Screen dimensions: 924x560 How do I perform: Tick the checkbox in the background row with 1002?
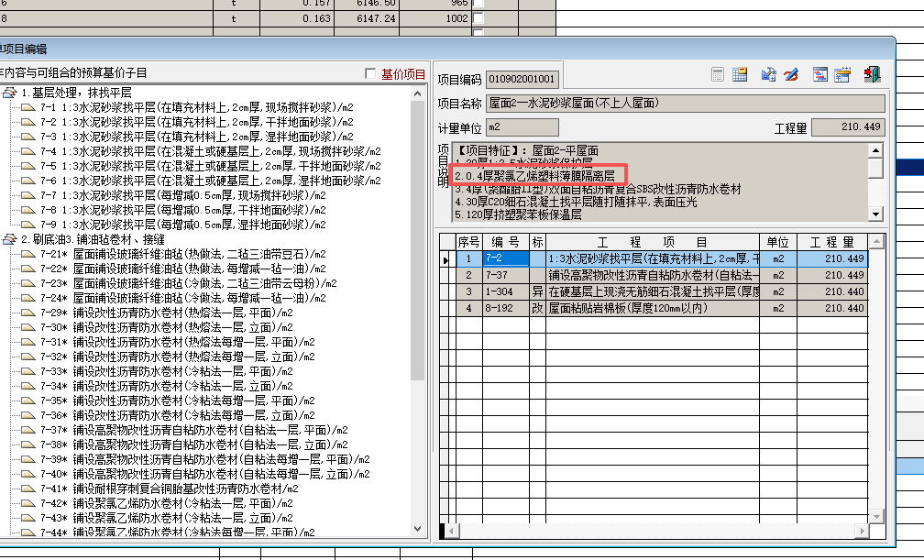click(478, 18)
